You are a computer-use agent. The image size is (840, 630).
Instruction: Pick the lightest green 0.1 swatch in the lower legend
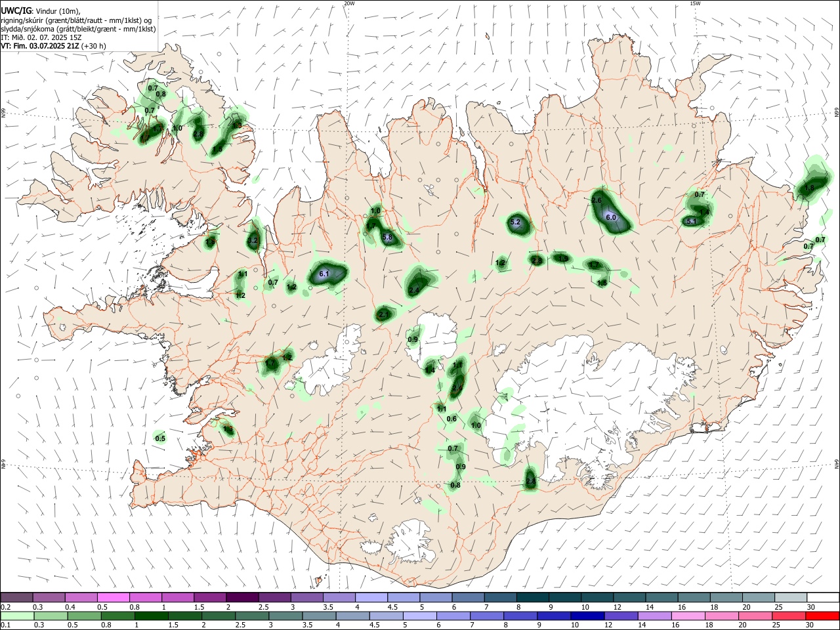point(17,616)
